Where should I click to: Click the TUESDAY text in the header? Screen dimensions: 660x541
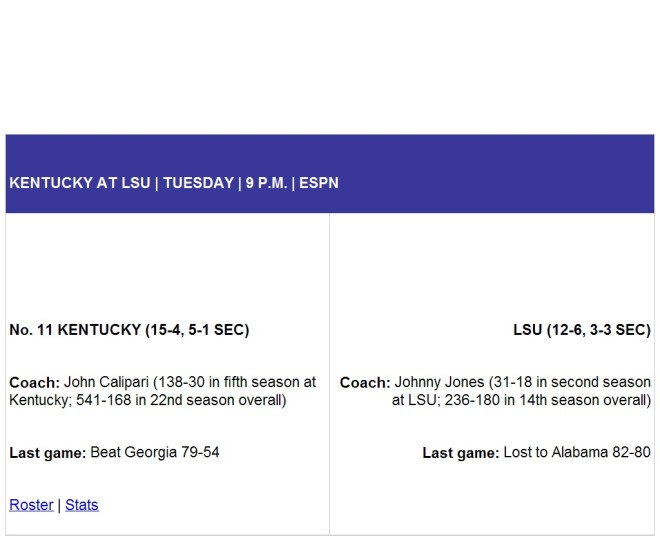[199, 183]
